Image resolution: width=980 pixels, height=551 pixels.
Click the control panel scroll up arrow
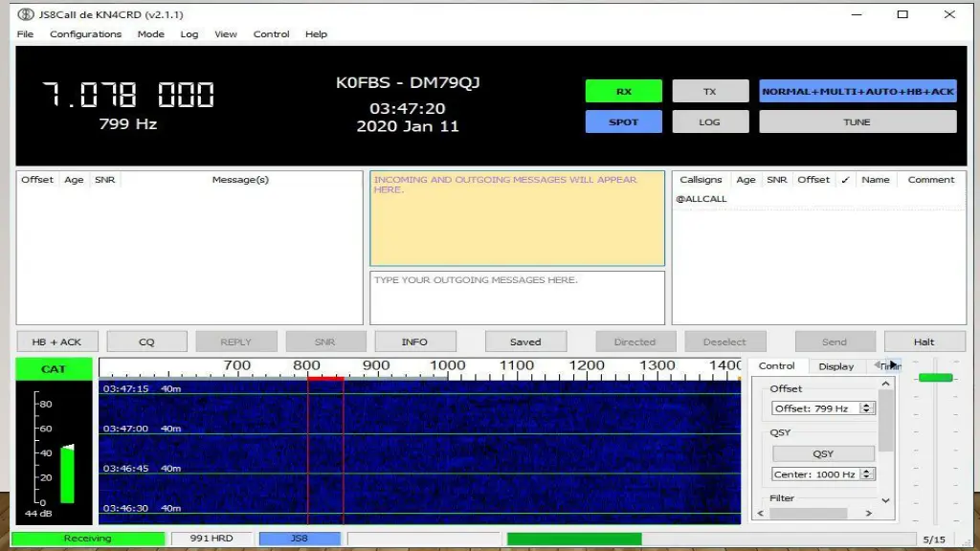(885, 384)
